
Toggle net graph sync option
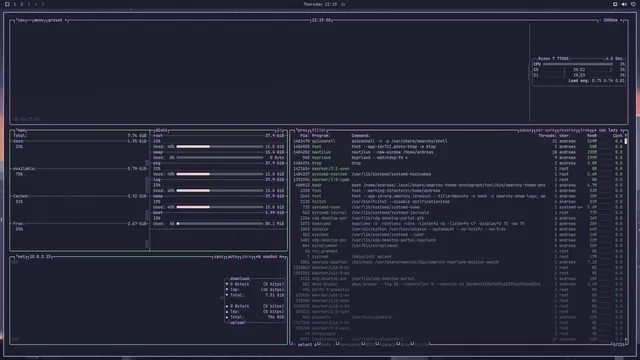pyautogui.click(x=218, y=257)
